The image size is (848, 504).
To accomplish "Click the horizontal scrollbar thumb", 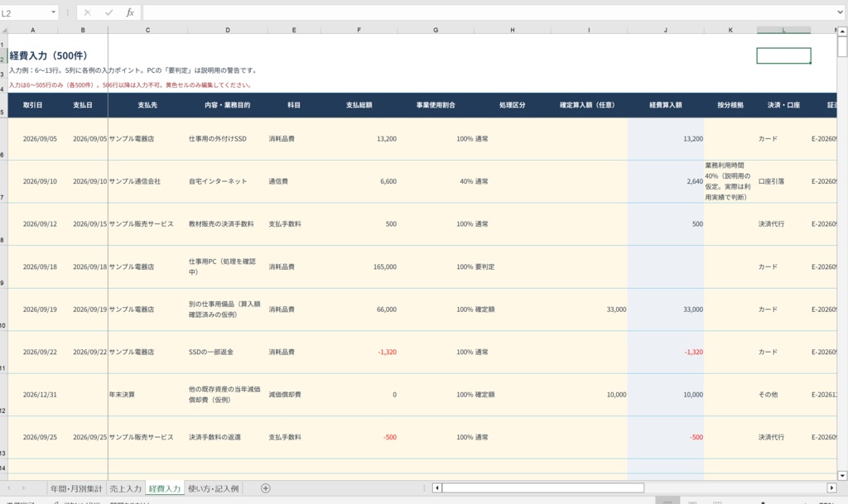I will point(543,488).
